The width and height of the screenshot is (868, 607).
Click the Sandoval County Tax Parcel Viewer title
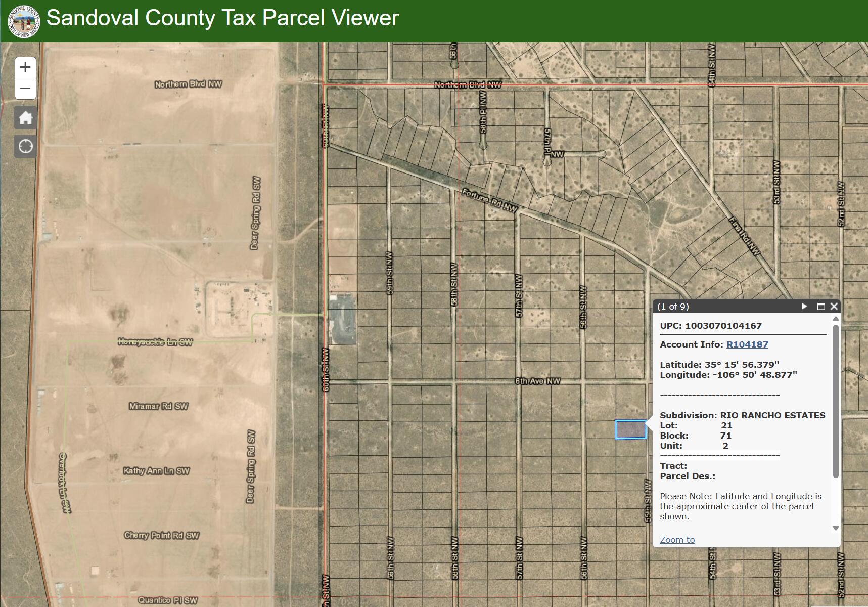pos(222,18)
